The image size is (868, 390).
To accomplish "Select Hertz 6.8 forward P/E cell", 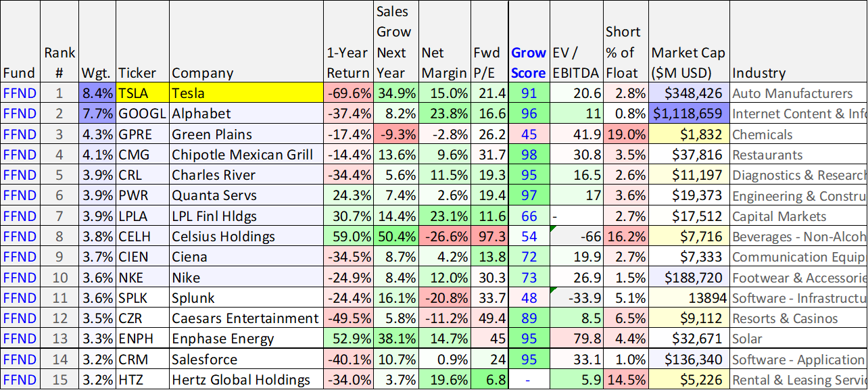I will [x=489, y=380].
